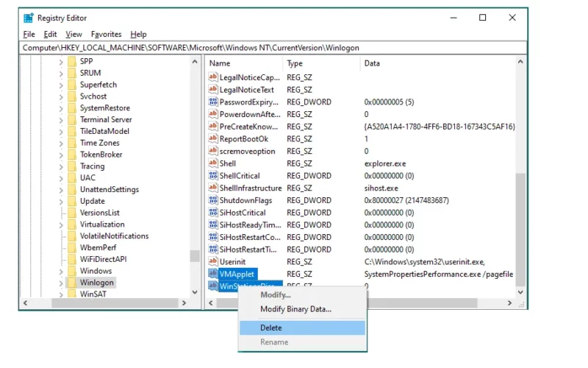Choose Modify... in the context menu
The height and width of the screenshot is (368, 588).
pos(302,295)
